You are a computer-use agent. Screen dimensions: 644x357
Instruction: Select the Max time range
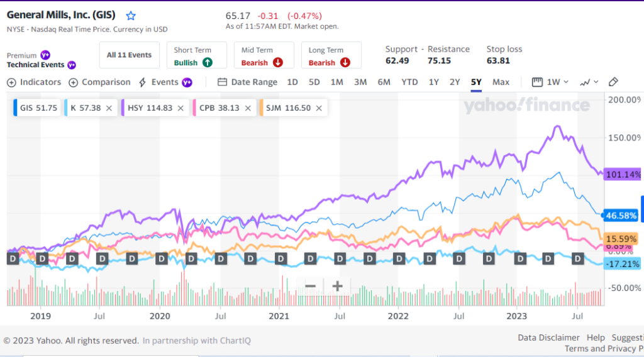tap(501, 82)
